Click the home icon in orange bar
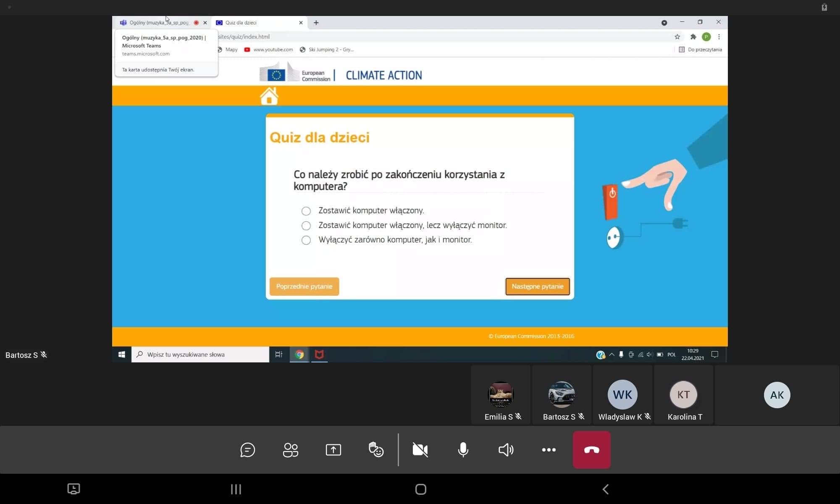Image resolution: width=840 pixels, height=504 pixels. click(269, 96)
